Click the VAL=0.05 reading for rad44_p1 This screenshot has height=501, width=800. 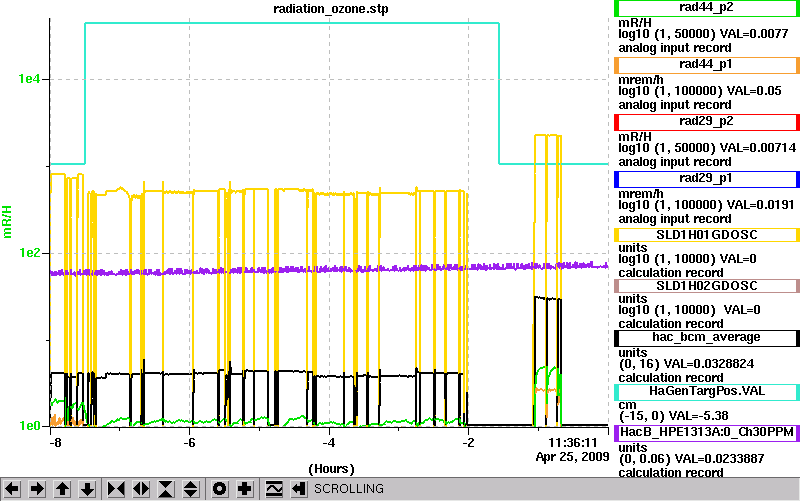pos(754,91)
